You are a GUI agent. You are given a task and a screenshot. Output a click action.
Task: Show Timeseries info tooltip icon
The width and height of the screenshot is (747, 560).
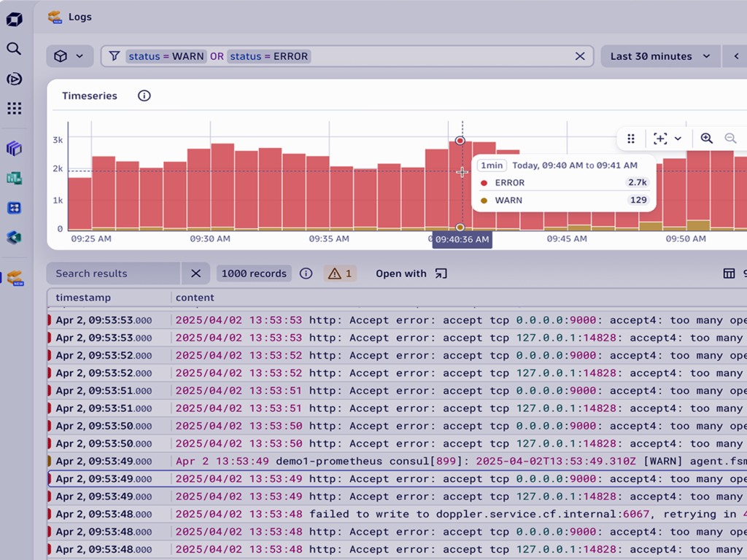pos(144,96)
